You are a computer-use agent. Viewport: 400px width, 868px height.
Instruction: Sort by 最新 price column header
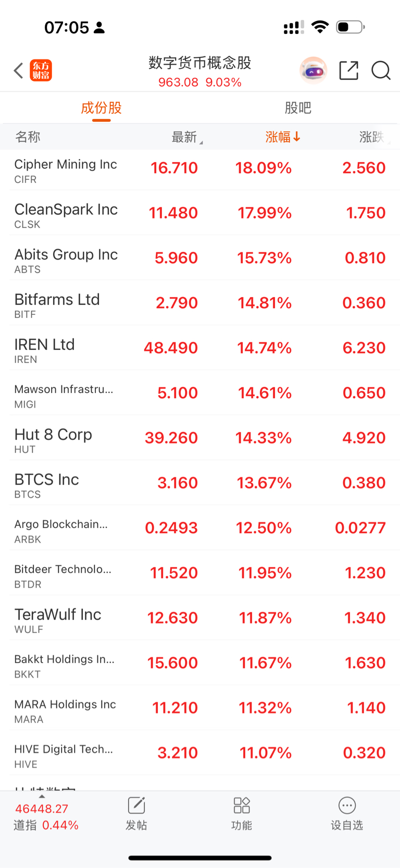(187, 137)
